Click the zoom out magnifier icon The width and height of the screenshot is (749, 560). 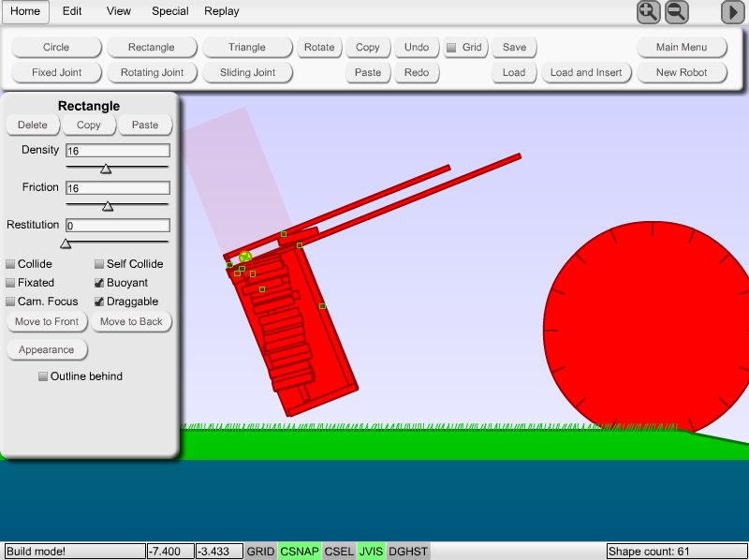[676, 11]
